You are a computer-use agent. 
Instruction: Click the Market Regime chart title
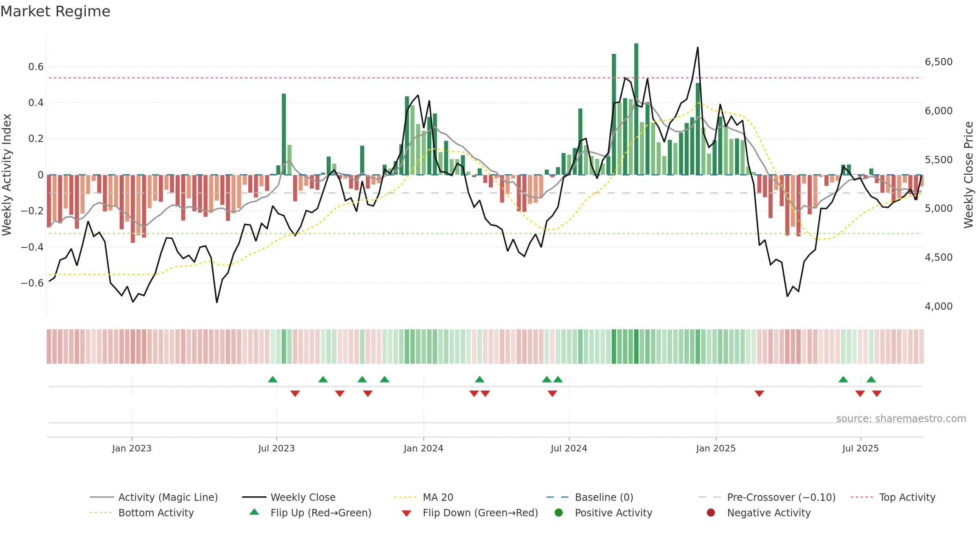pos(55,11)
